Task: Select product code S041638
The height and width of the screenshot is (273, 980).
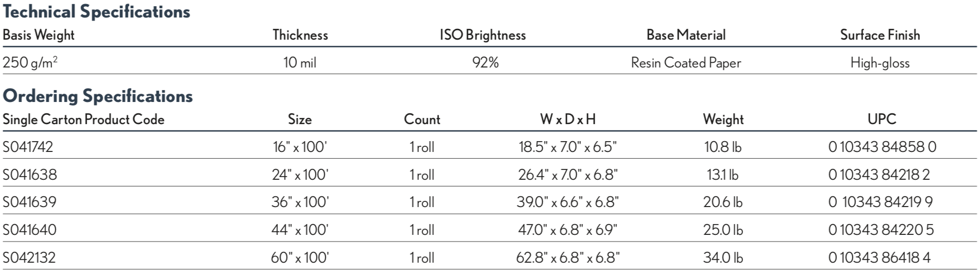Action: tap(29, 175)
